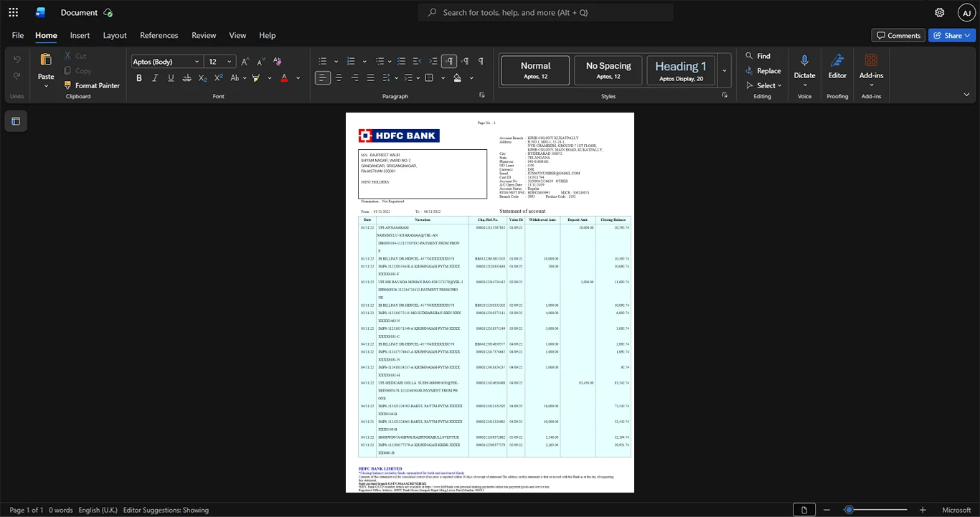Open the Help tab

click(x=267, y=35)
